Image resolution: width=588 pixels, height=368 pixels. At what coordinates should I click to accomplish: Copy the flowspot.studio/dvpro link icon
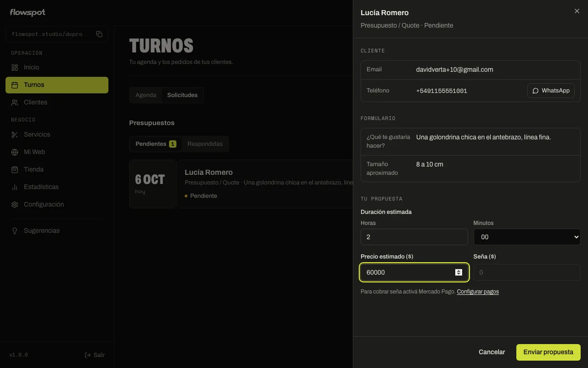tap(99, 34)
